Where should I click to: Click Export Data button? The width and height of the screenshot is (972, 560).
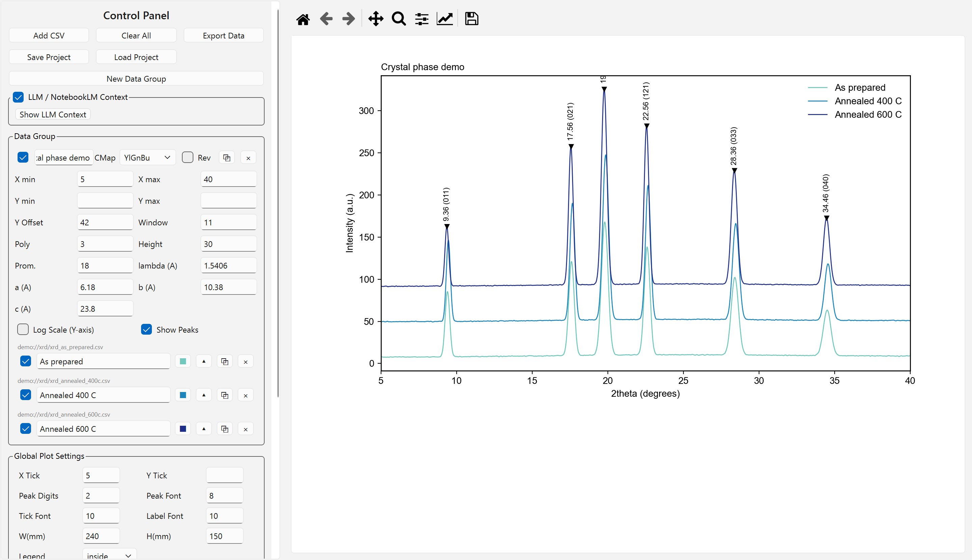(223, 35)
